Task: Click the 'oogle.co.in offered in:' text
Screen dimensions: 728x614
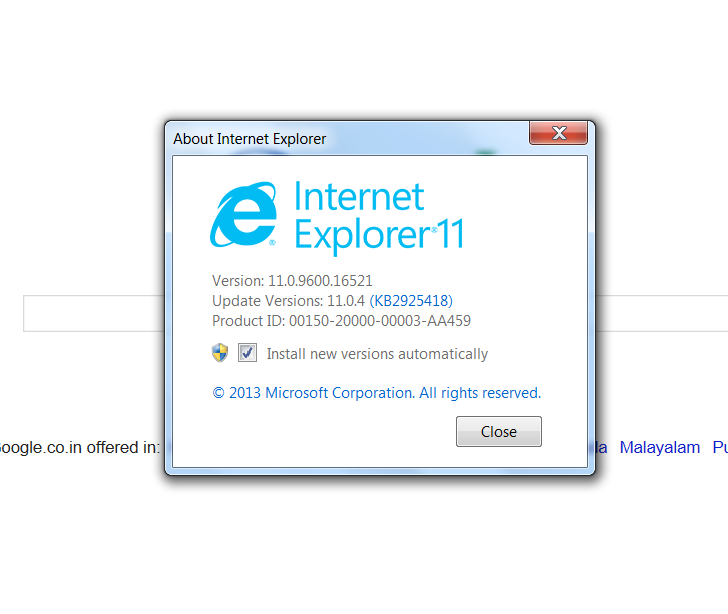Action: point(79,447)
